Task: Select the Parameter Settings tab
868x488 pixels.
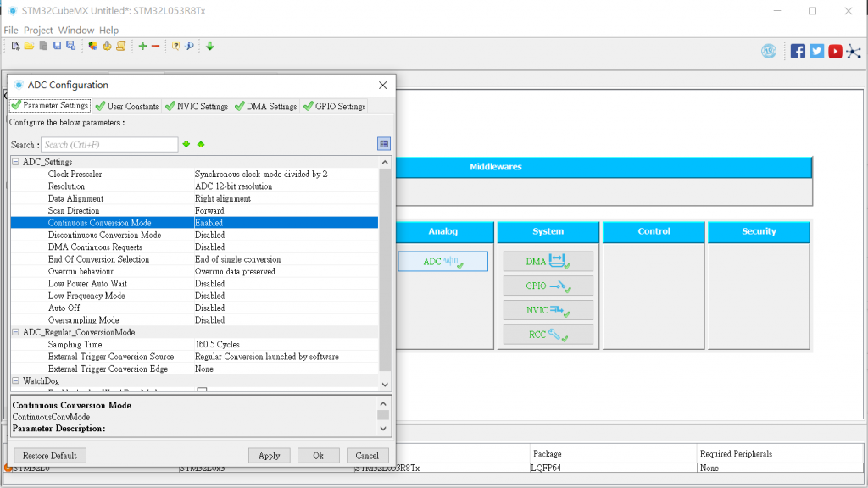Action: 50,105
